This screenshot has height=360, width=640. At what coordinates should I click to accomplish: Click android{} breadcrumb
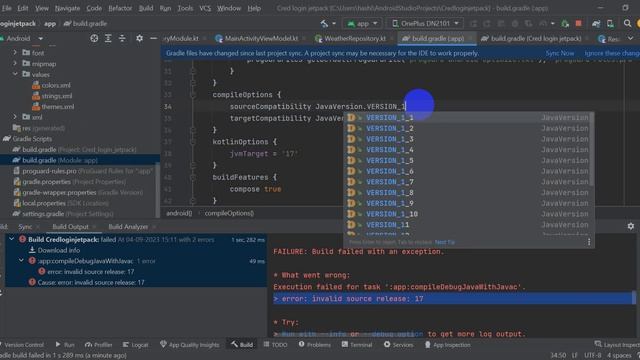point(179,213)
